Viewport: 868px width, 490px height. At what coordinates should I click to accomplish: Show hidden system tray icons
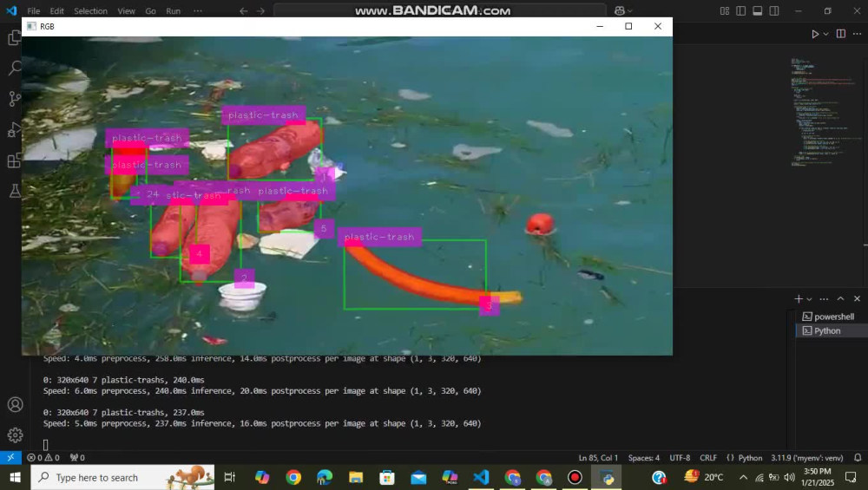tap(744, 477)
